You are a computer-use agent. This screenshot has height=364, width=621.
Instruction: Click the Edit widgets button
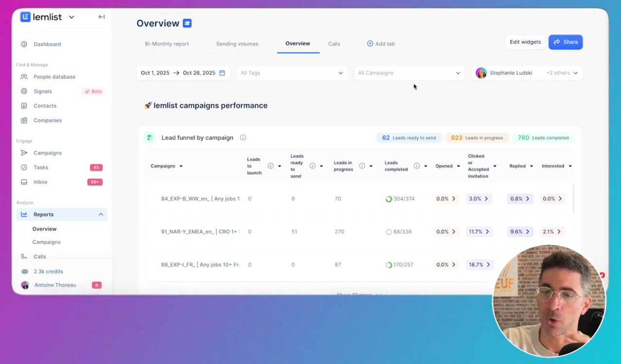(525, 42)
